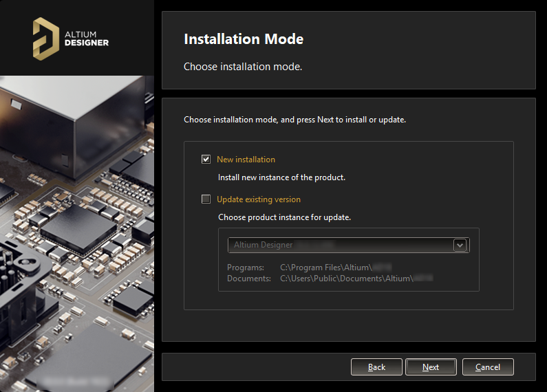Click the 'Installation Mode' heading
The height and width of the screenshot is (392, 547).
(x=244, y=39)
